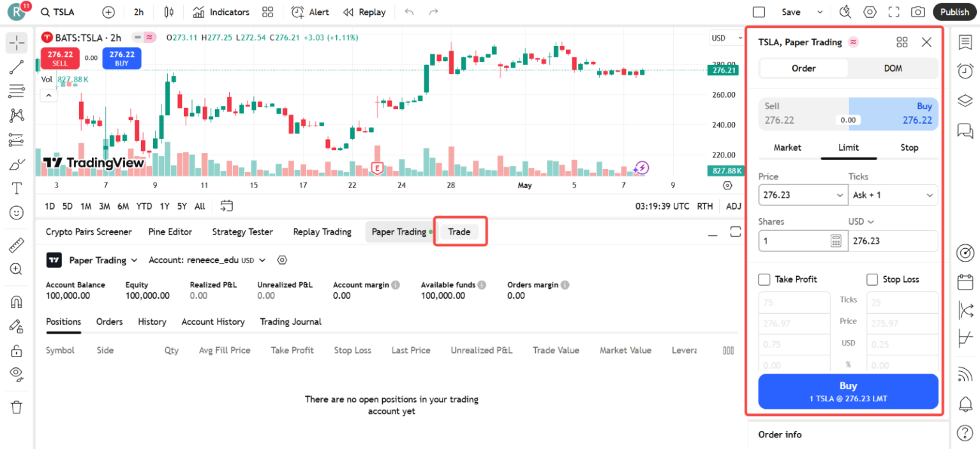Click the Shares quantity input field
980x449 pixels.
794,241
